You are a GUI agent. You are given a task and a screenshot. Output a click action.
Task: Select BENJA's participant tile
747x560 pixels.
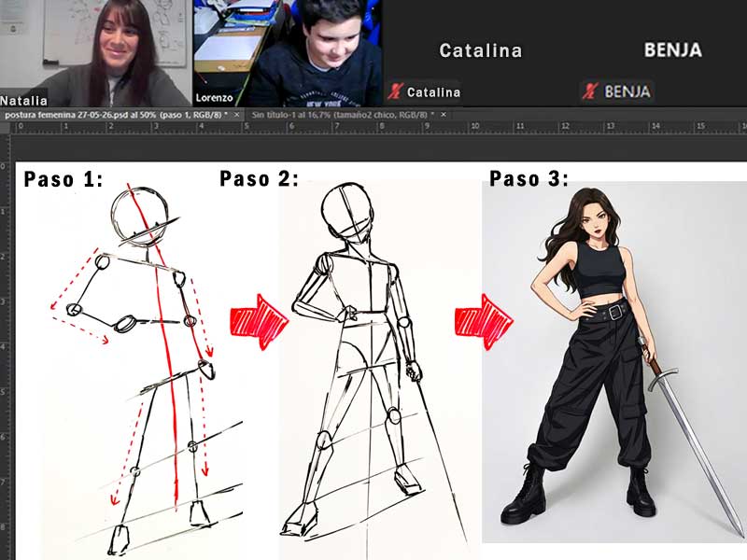662,53
